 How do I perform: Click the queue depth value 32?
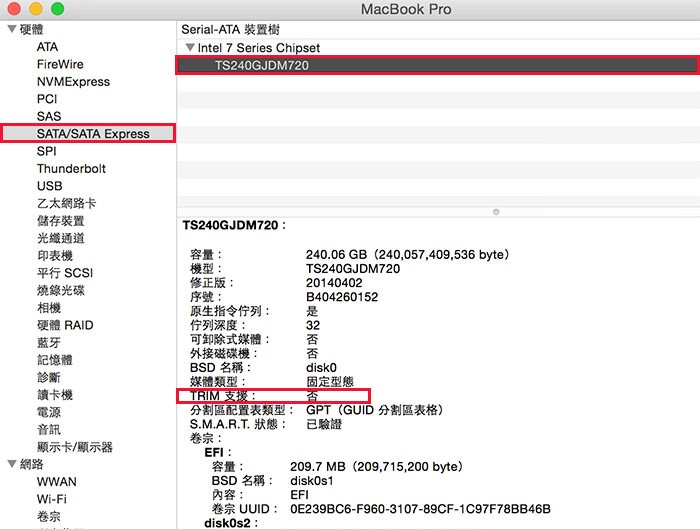[x=313, y=325]
